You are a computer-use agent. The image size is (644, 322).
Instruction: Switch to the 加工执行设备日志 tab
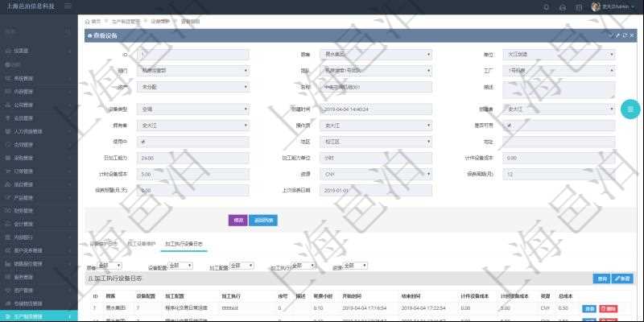[184, 242]
